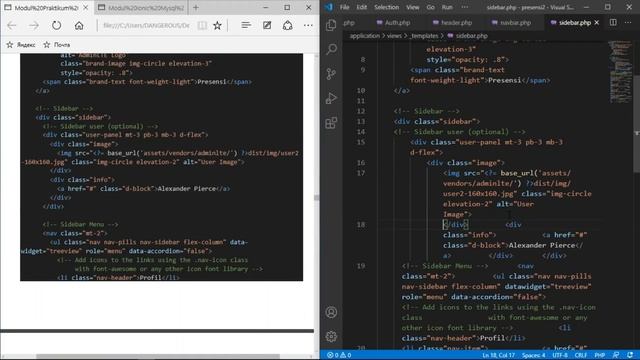Image resolution: width=640 pixels, height=360 pixels.
Task: Click 'sidebar.php' in the VS Code breadcrumb
Action: click(471, 36)
